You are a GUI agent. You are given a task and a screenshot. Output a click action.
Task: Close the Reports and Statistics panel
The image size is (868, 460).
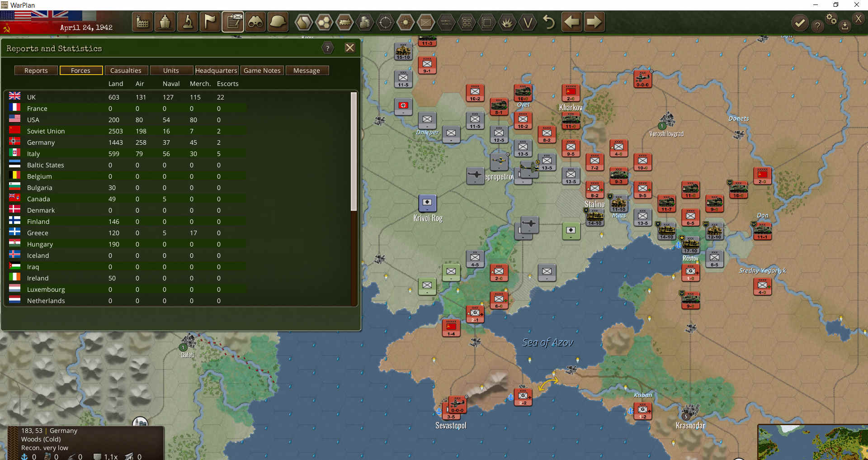click(349, 48)
